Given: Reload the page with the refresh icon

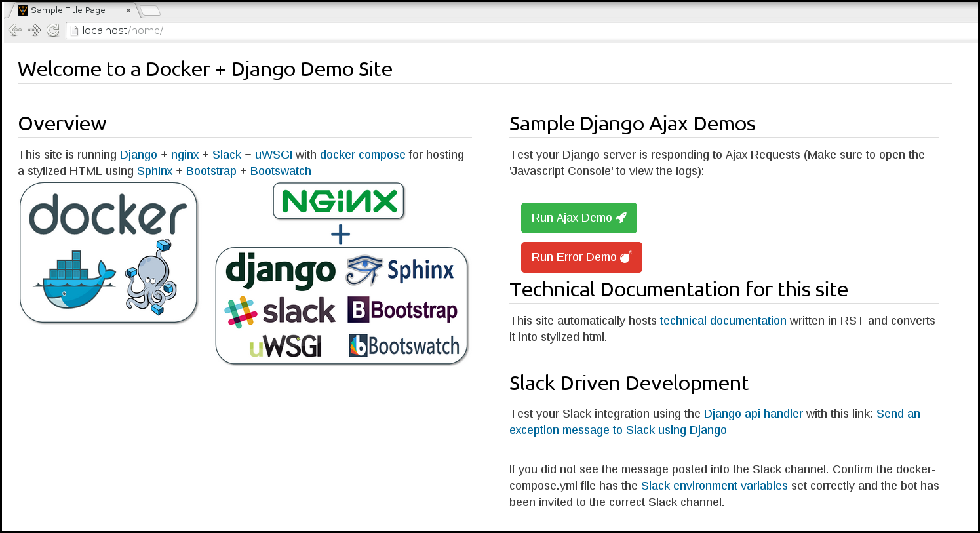Looking at the screenshot, I should click(53, 30).
